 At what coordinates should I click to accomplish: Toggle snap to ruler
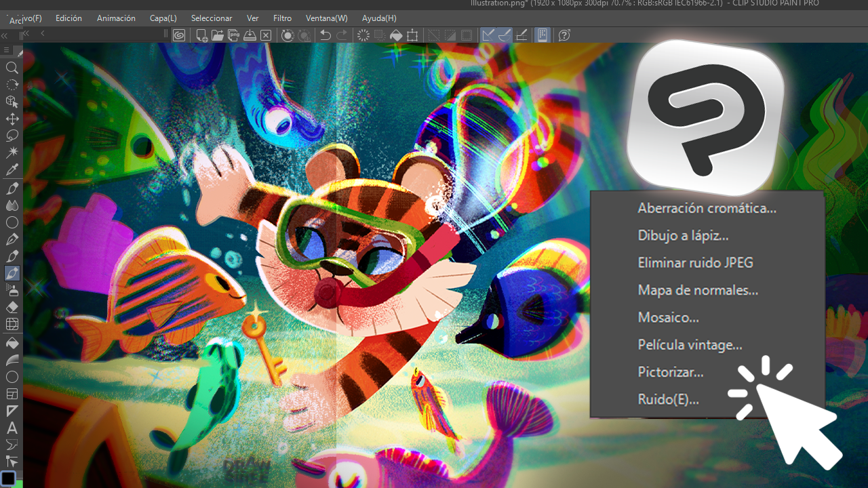click(x=488, y=35)
